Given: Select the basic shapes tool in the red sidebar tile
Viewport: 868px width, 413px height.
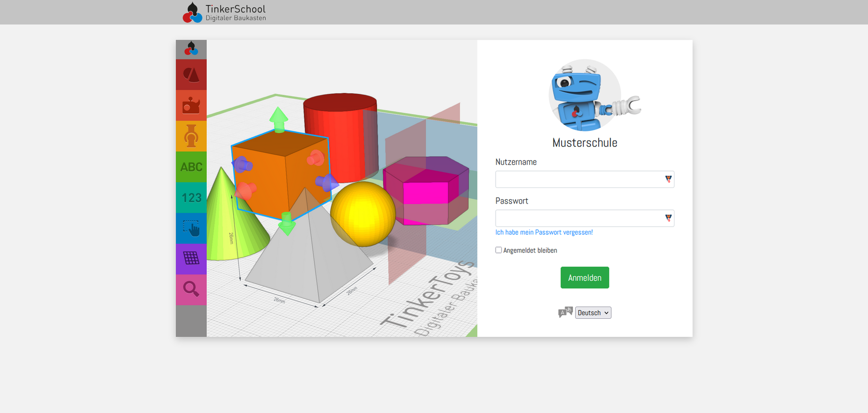Looking at the screenshot, I should 191,75.
